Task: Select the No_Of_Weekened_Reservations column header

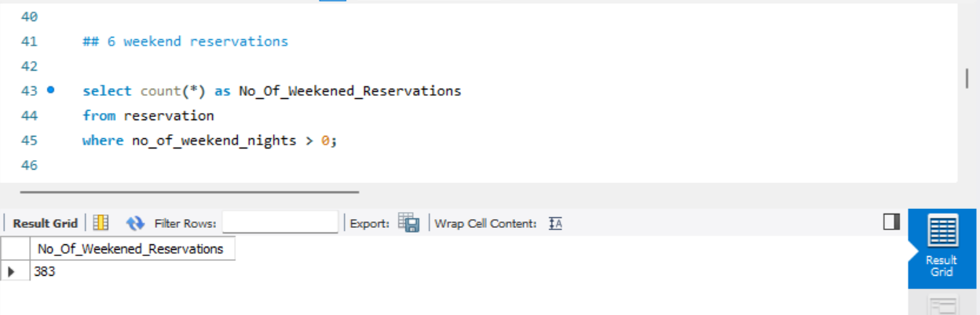Action: coord(130,249)
